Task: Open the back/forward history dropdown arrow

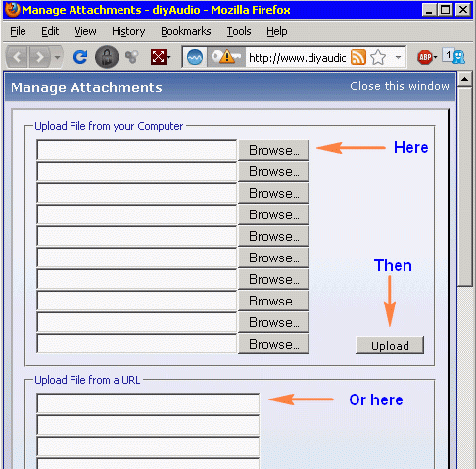Action: pos(57,57)
